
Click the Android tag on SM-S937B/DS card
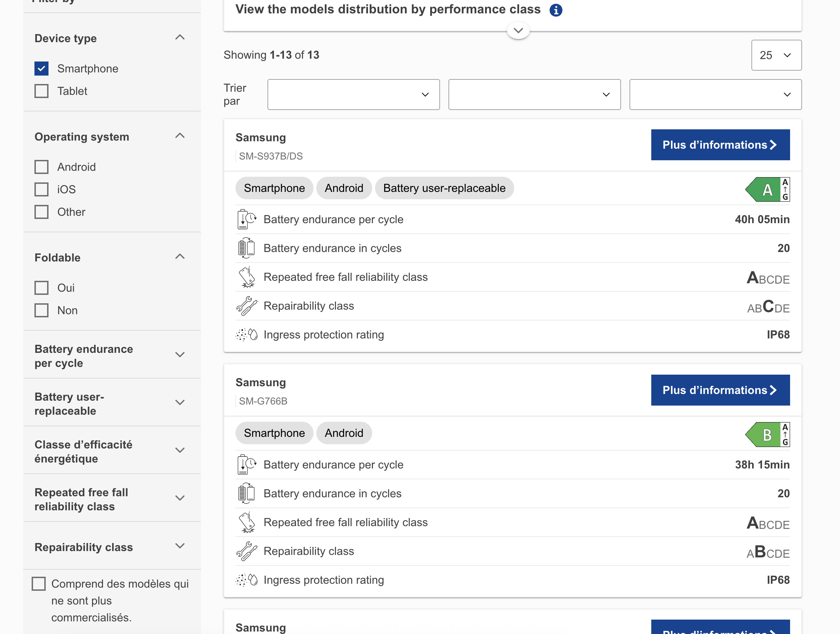pos(344,188)
